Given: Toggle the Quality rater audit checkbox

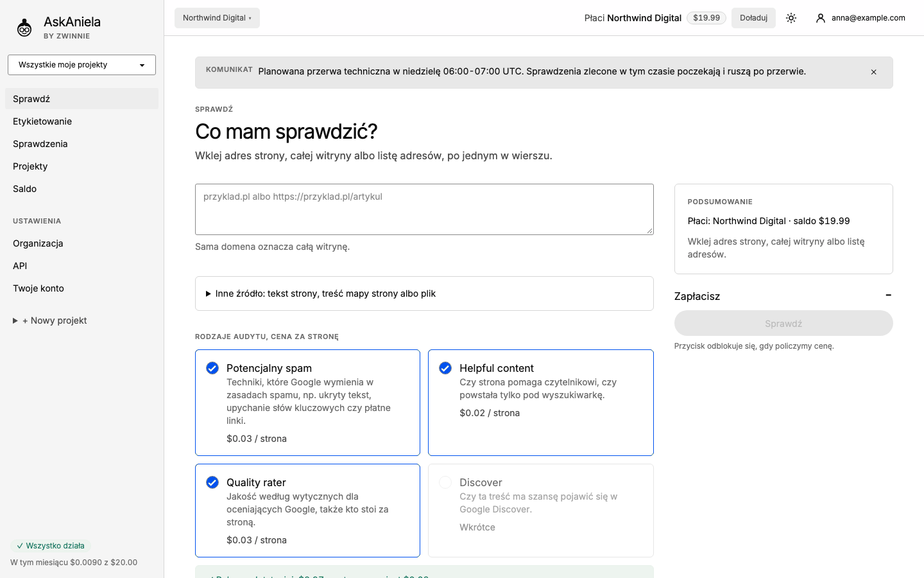Looking at the screenshot, I should tap(212, 482).
